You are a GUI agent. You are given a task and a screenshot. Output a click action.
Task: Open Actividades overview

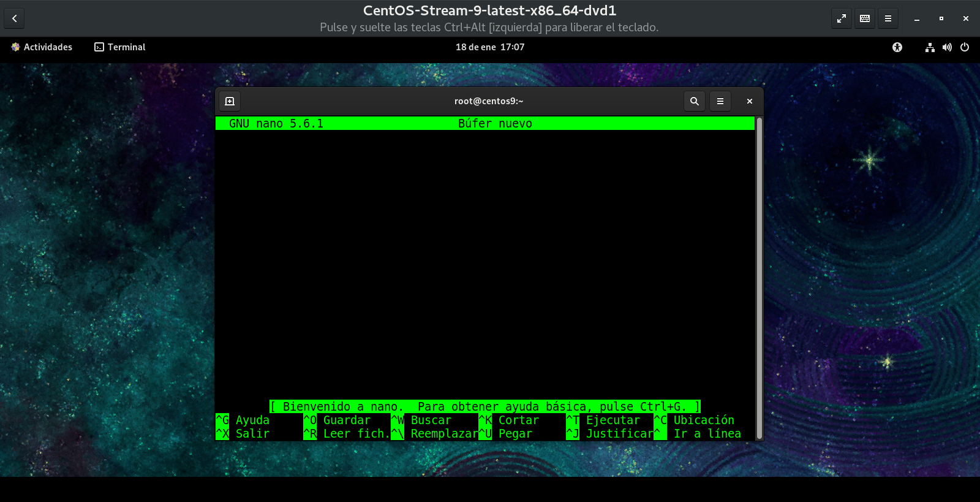[x=42, y=47]
